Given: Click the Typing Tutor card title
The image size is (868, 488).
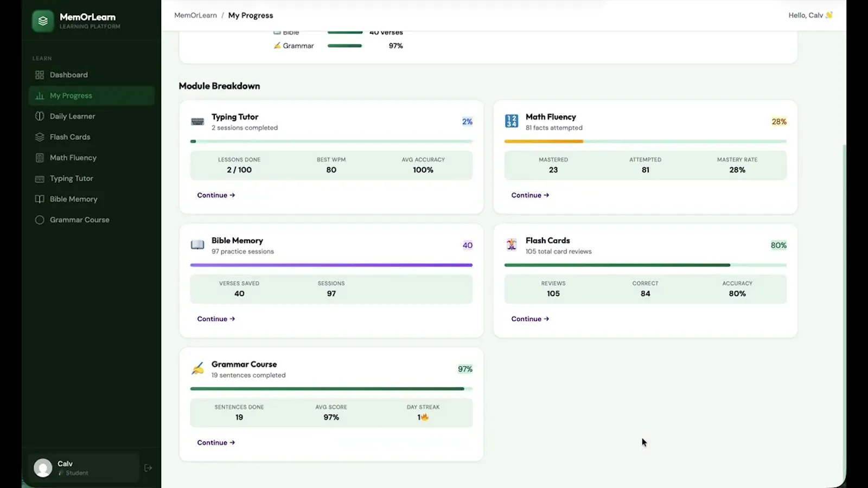Looking at the screenshot, I should (x=235, y=117).
